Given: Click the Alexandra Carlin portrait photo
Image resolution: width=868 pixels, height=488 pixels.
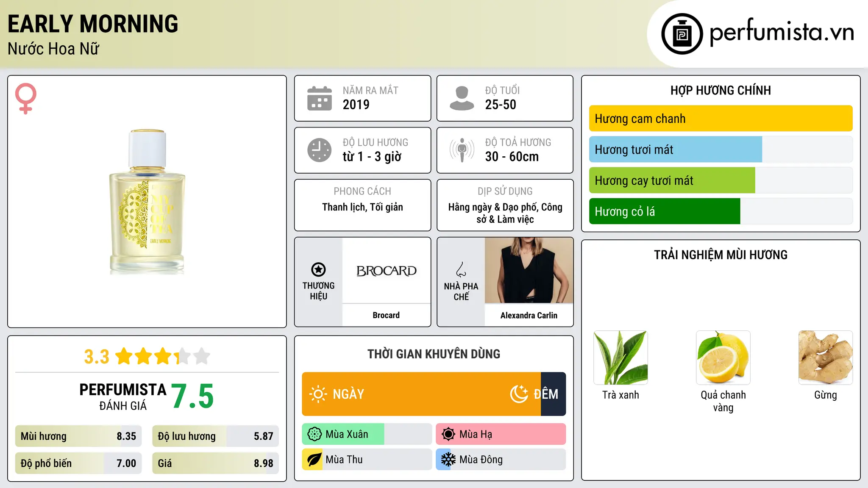Looking at the screenshot, I should [x=529, y=270].
